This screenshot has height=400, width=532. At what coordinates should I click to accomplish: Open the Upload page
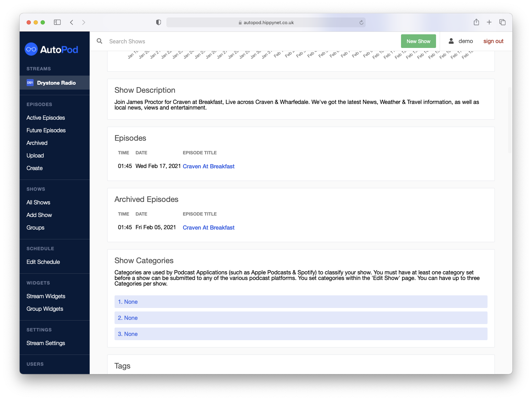click(35, 155)
